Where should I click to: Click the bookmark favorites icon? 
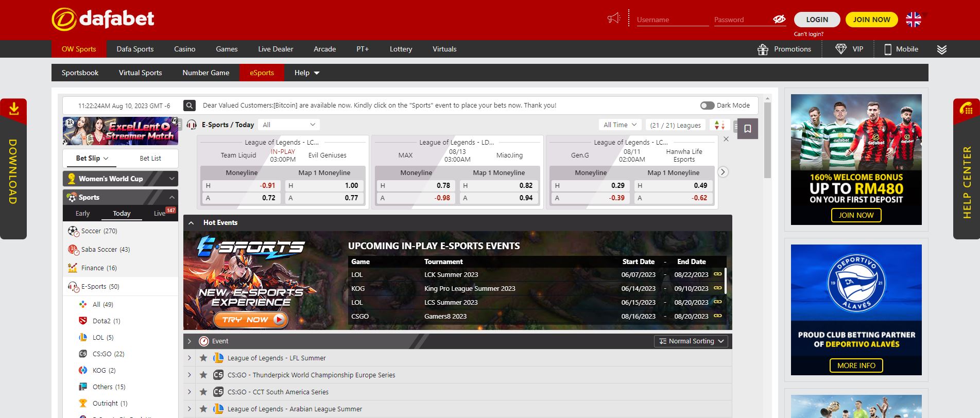[x=748, y=129]
